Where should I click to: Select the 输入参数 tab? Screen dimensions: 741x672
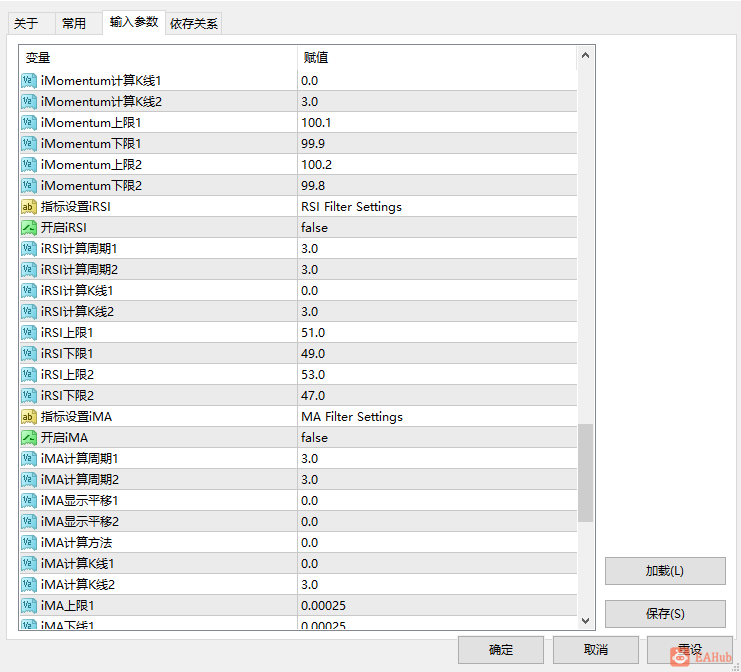tap(134, 22)
